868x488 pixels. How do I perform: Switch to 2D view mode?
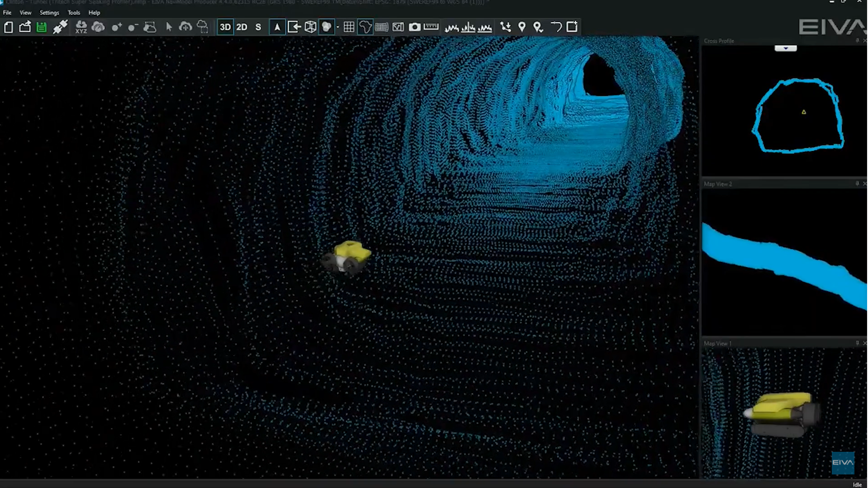pyautogui.click(x=242, y=27)
